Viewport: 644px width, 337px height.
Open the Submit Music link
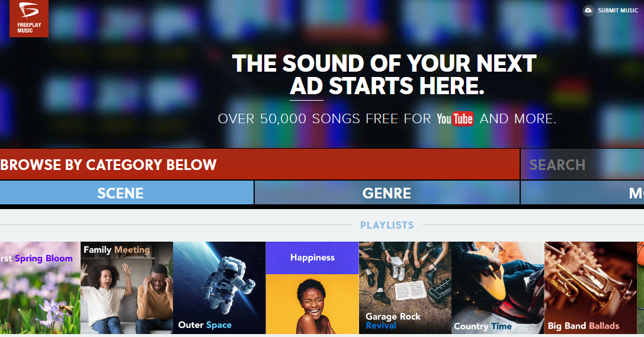click(x=618, y=10)
